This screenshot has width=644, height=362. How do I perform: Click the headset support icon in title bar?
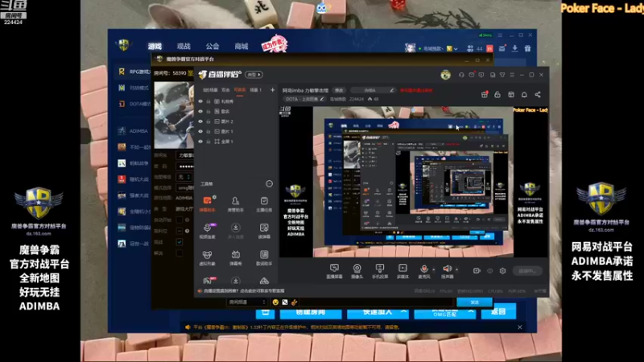(x=461, y=75)
